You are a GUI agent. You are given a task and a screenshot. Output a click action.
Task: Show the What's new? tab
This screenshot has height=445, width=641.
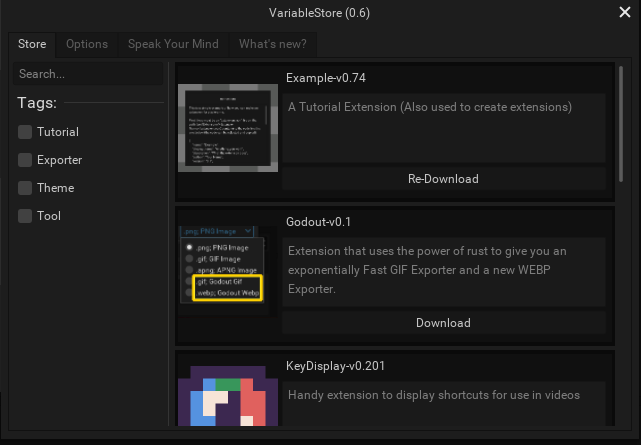pos(273,44)
